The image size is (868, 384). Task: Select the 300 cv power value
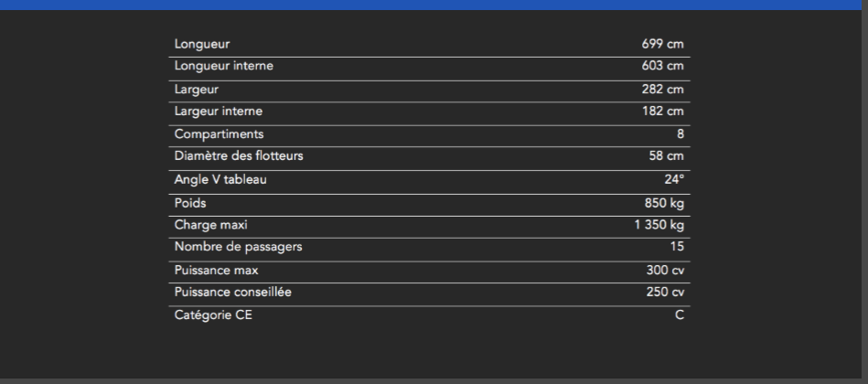pyautogui.click(x=665, y=270)
